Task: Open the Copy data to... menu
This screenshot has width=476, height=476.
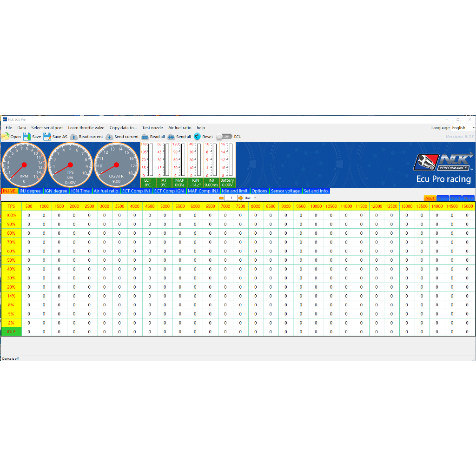Action: point(123,128)
